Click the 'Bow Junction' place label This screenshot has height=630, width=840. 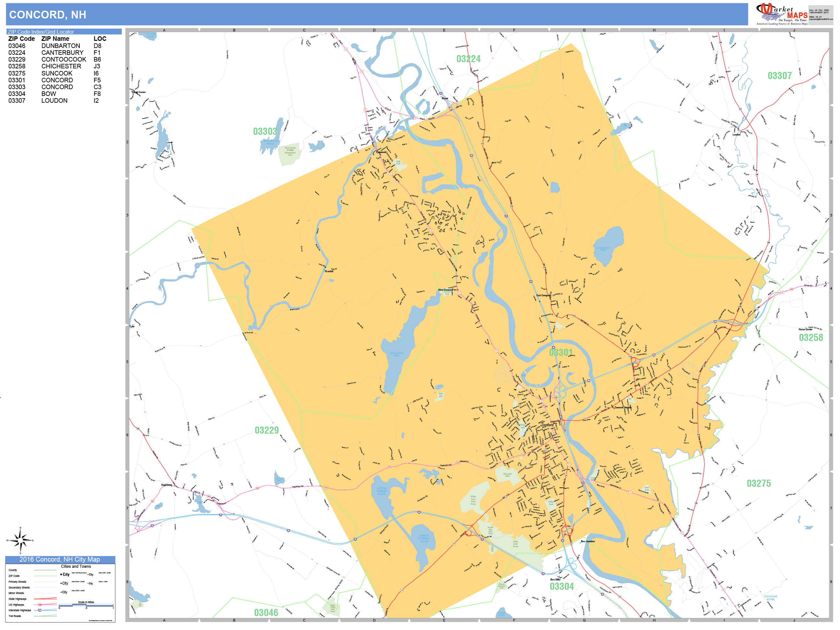[x=588, y=541]
